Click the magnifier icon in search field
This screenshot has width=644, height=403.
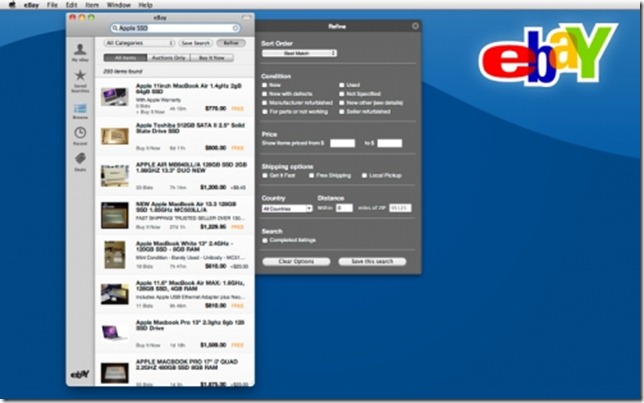pyautogui.click(x=115, y=28)
